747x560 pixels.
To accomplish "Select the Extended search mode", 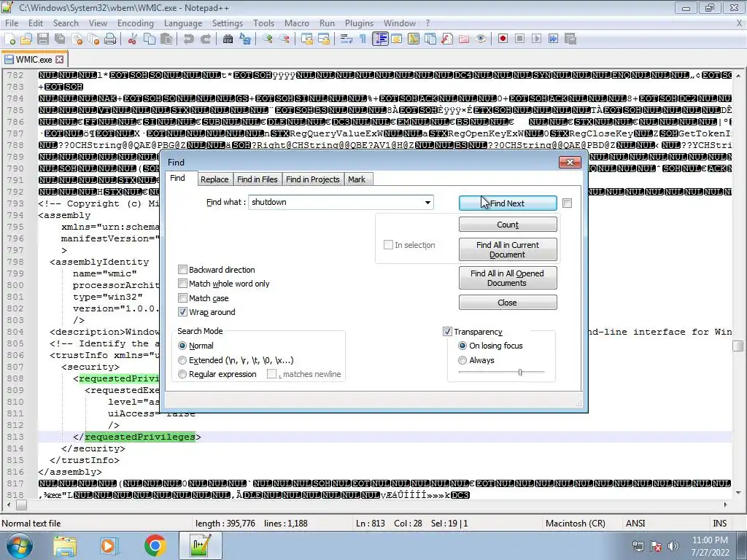I will point(182,360).
